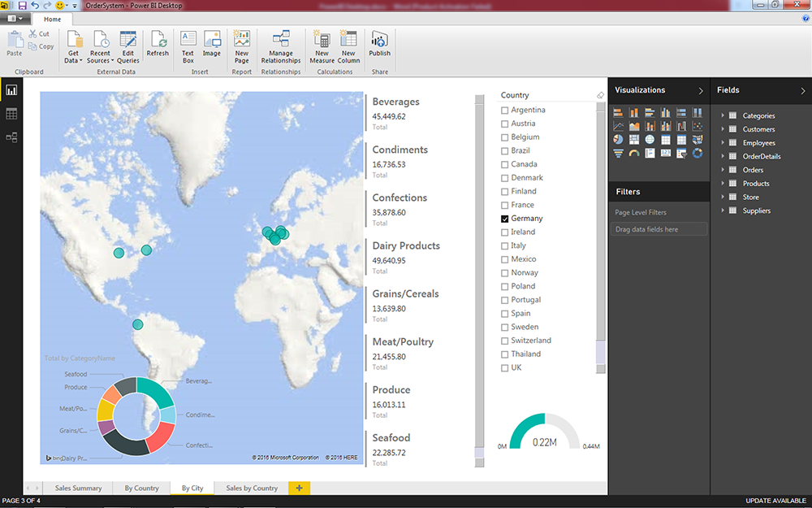Switch to the Sales Summary page tab
Screen dimensions: 812x508
[x=78, y=488]
